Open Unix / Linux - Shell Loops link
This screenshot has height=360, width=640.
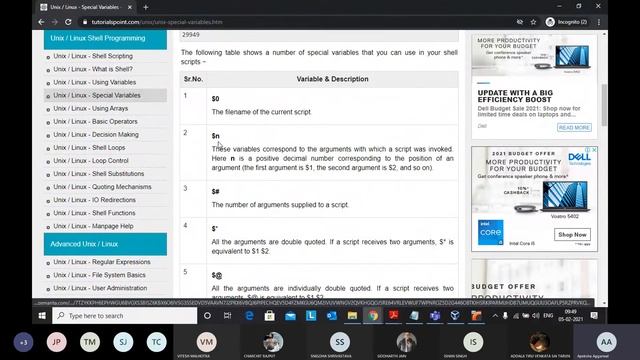click(89, 147)
